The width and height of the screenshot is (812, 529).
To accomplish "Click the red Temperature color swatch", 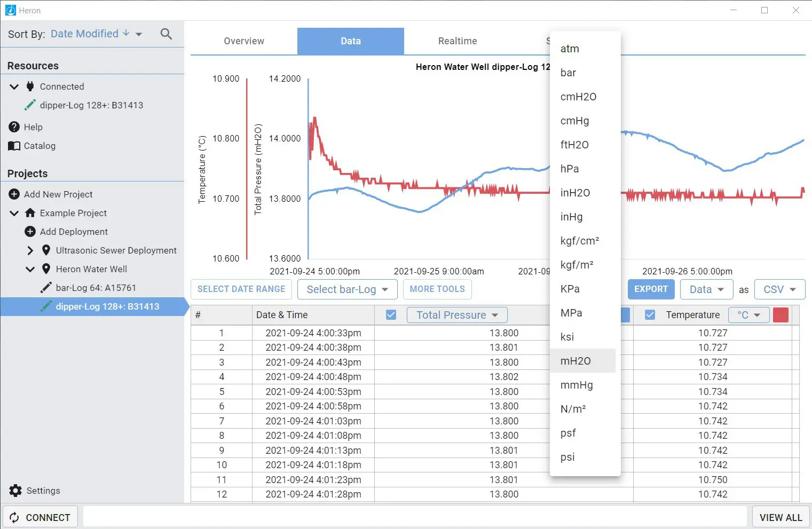I will coord(781,315).
